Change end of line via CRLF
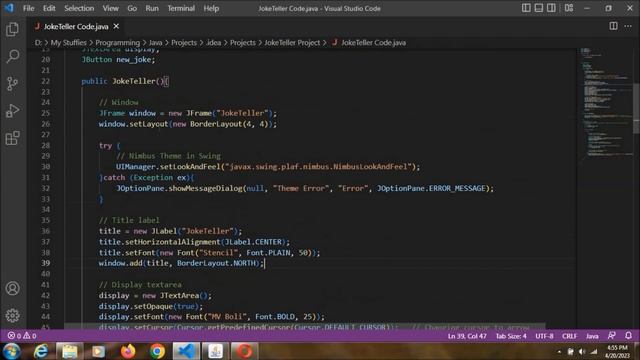Screen dimensions: 640x360 [x=569, y=336]
